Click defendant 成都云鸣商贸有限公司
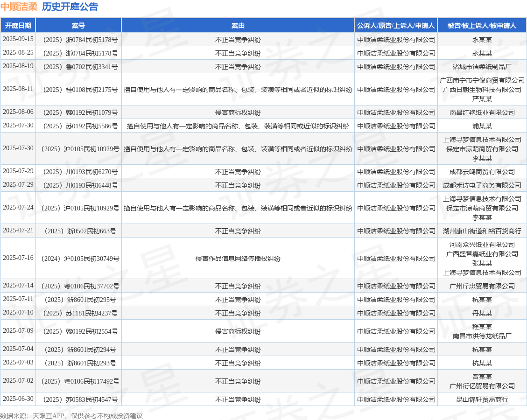This screenshot has width=527, height=420. click(x=482, y=172)
